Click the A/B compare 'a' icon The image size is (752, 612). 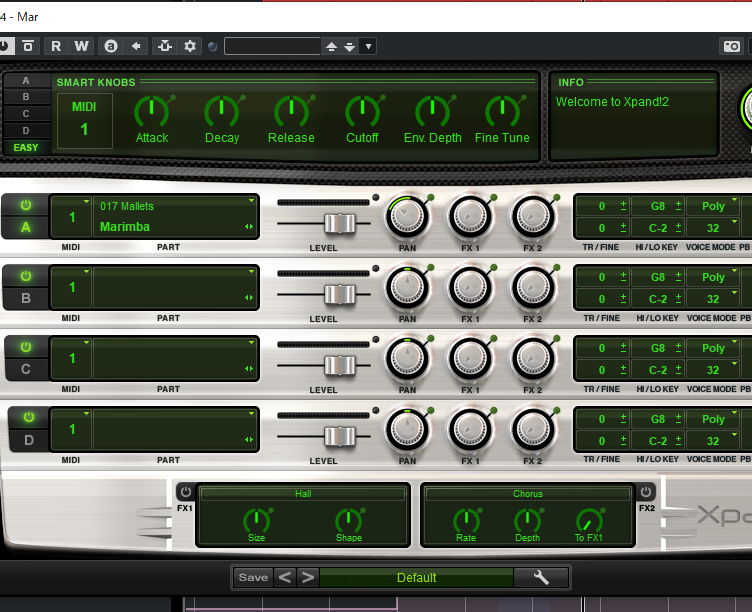click(x=111, y=46)
